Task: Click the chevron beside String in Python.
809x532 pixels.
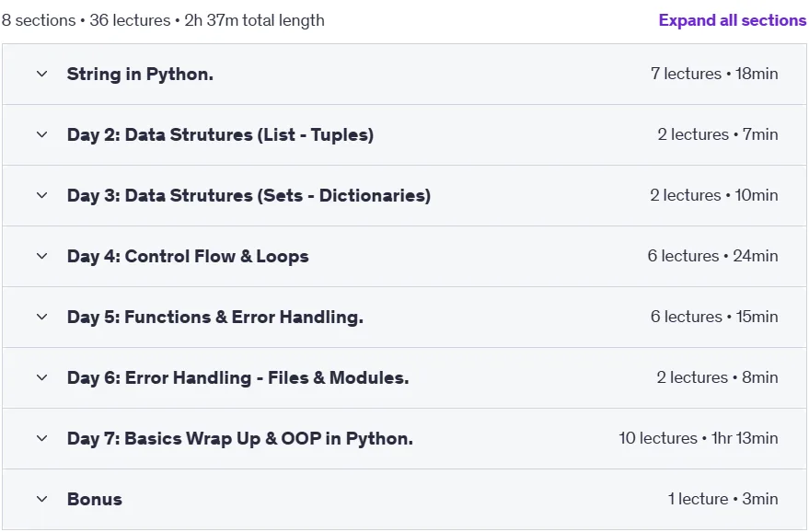Action: coord(41,74)
